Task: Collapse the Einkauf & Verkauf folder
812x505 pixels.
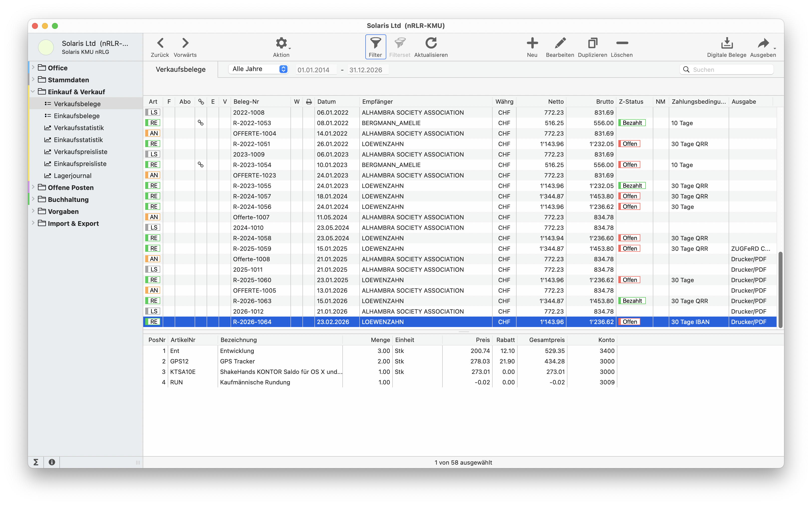Action: pos(33,91)
